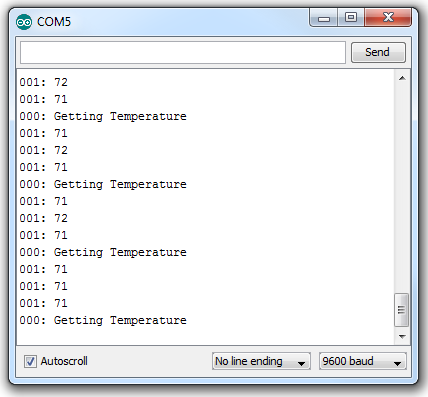
Task: Click the arrow on the baud rate combo box
Action: pos(397,363)
